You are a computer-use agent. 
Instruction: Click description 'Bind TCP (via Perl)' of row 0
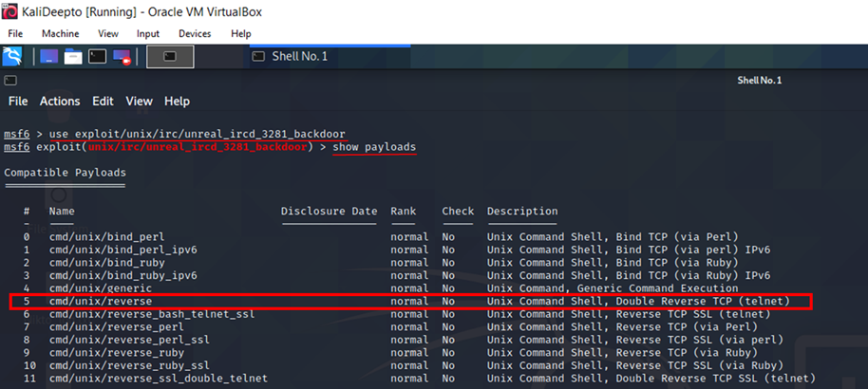point(677,237)
